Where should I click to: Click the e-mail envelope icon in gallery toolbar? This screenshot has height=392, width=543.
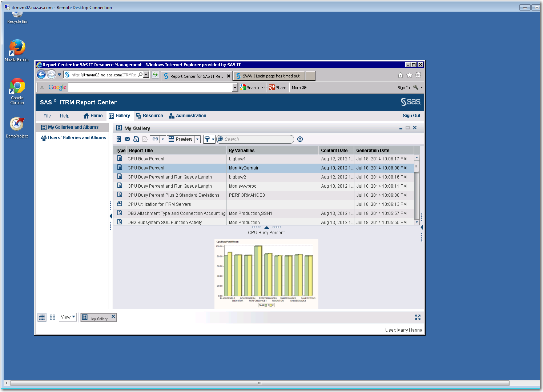point(127,139)
